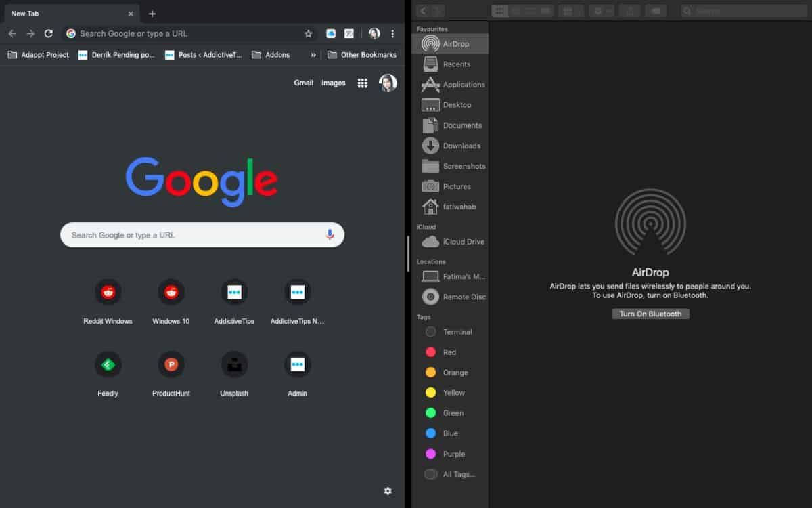
Task: Open the Admin shortcut tile
Action: (x=297, y=374)
